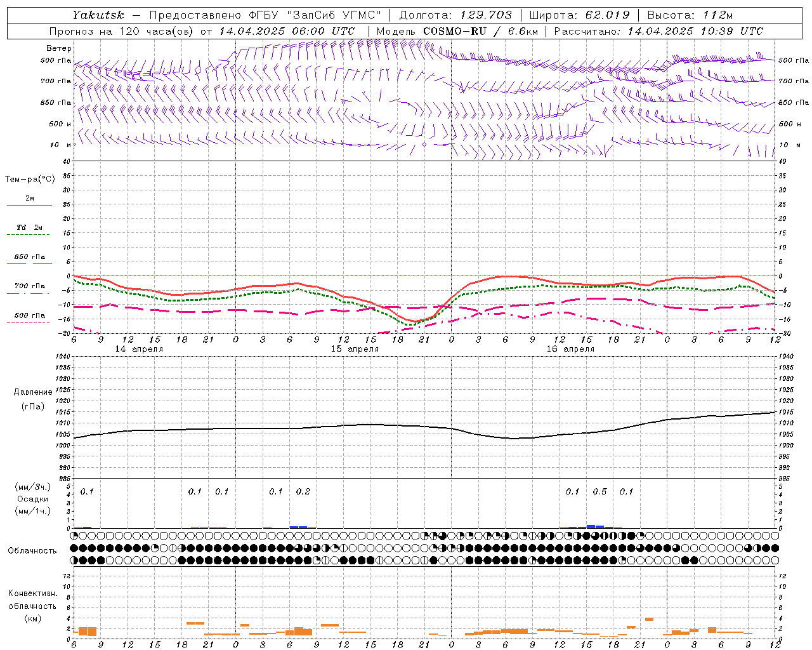The width and height of the screenshot is (812, 650).
Task: Click the '14 апреля' date label
Action: (x=139, y=349)
